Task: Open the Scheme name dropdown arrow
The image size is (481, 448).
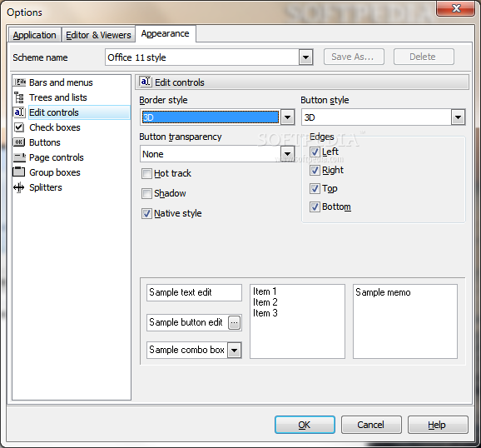Action: coord(306,57)
